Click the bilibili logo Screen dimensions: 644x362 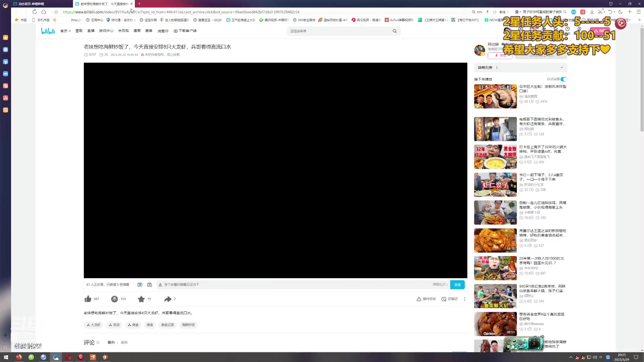pos(48,31)
